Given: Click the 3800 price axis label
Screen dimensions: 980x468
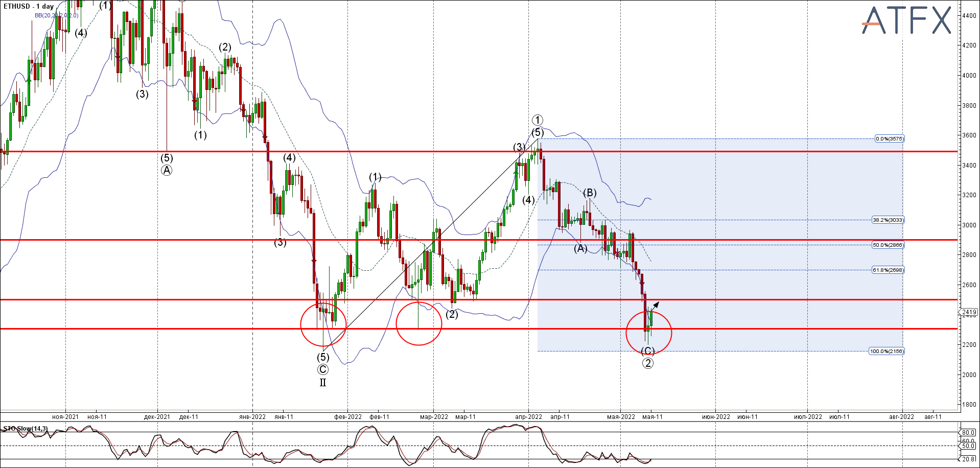Looking at the screenshot, I should click(969, 105).
